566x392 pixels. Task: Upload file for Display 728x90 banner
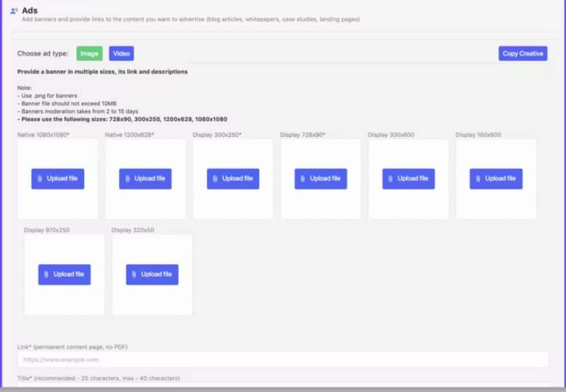tap(320, 178)
